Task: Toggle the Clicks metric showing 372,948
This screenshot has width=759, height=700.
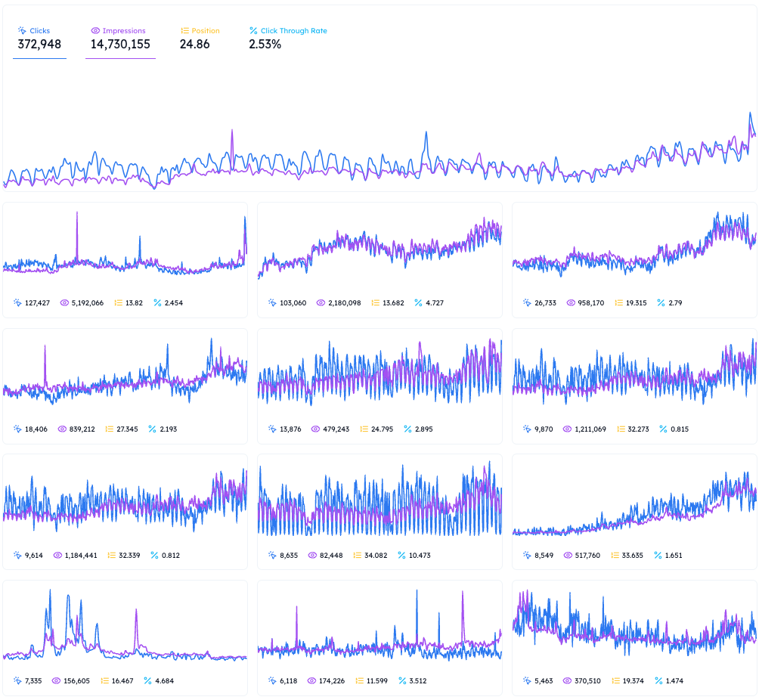Action: coord(39,39)
